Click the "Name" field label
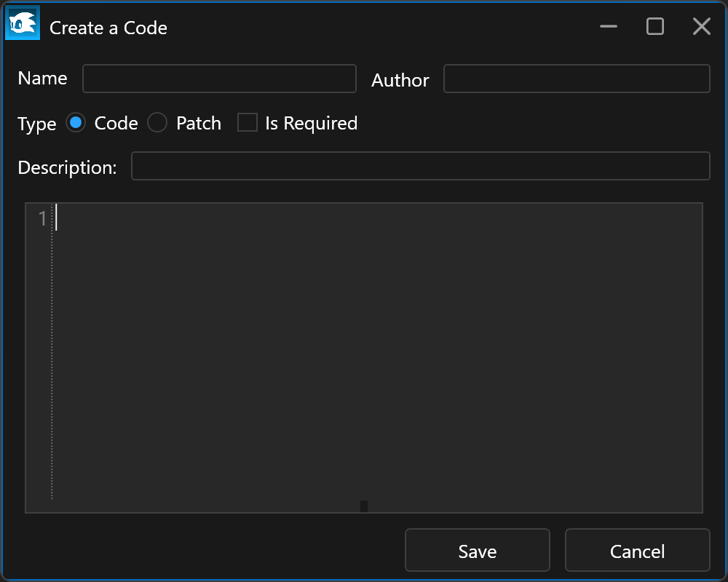 click(x=42, y=79)
